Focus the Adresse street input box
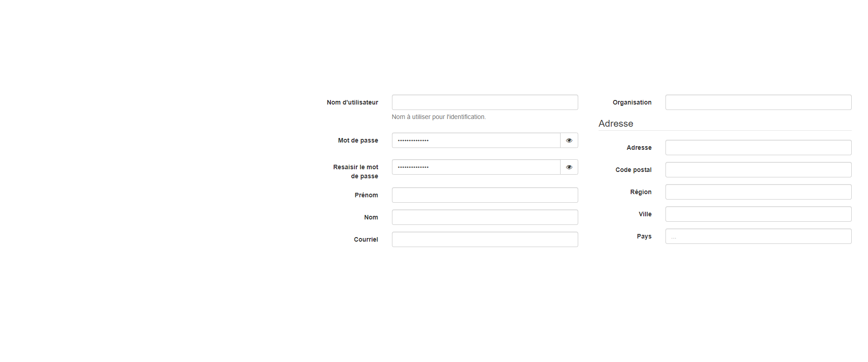The width and height of the screenshot is (868, 362). click(758, 148)
